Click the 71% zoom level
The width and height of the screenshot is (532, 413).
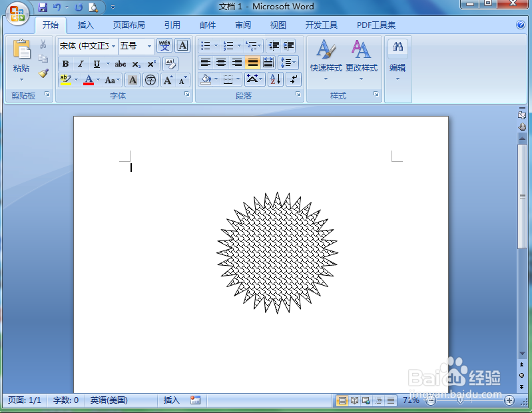click(x=411, y=400)
